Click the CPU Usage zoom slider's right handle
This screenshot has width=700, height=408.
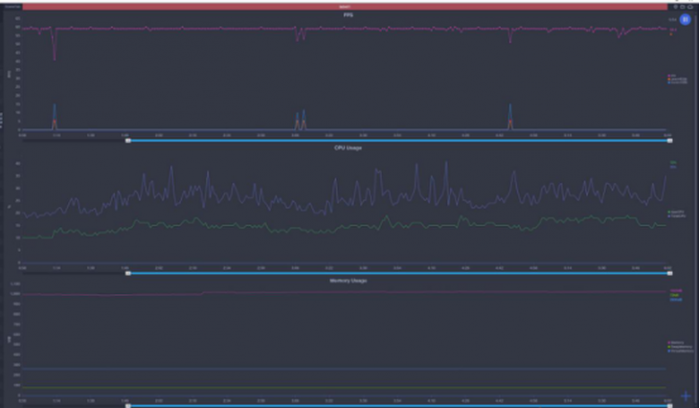tap(669, 272)
